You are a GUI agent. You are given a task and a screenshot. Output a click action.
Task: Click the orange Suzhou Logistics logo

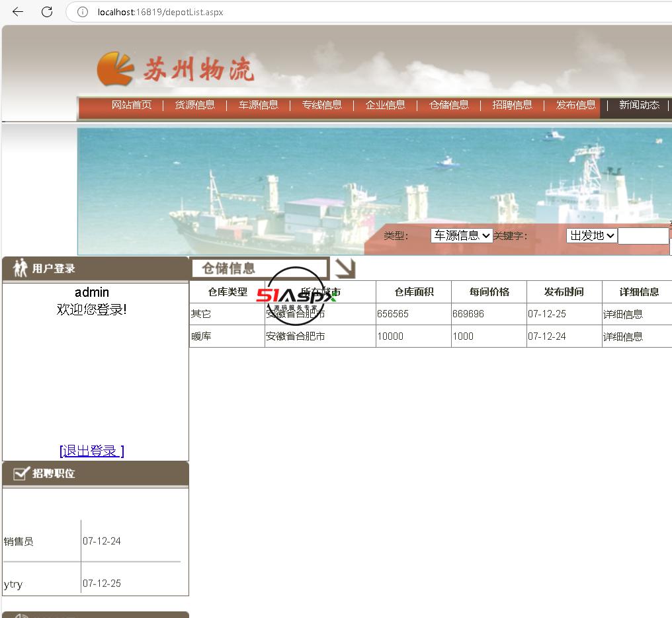(116, 69)
